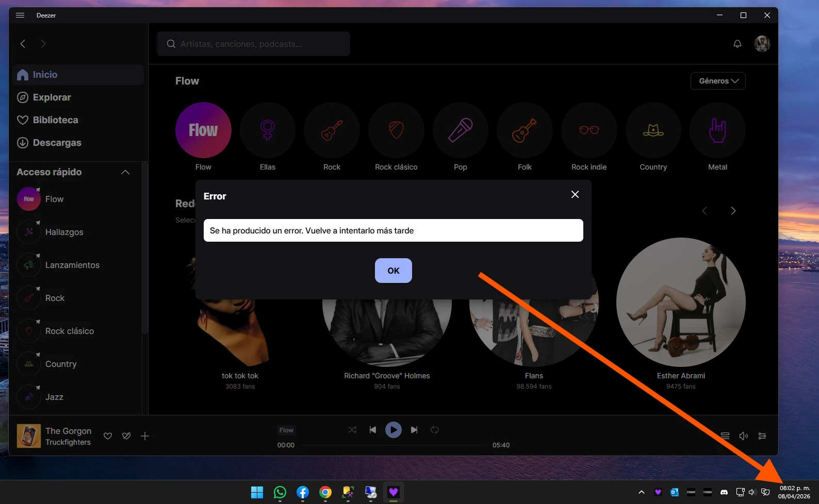Open the Deezer hamburger menu
The width and height of the screenshot is (819, 504).
click(x=20, y=15)
